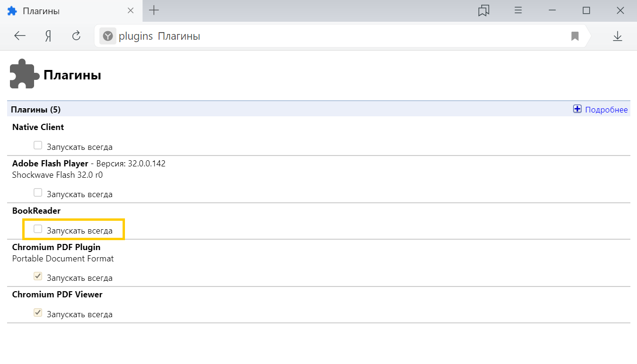Click the Плагины (5) section header
637x364 pixels.
tap(36, 110)
